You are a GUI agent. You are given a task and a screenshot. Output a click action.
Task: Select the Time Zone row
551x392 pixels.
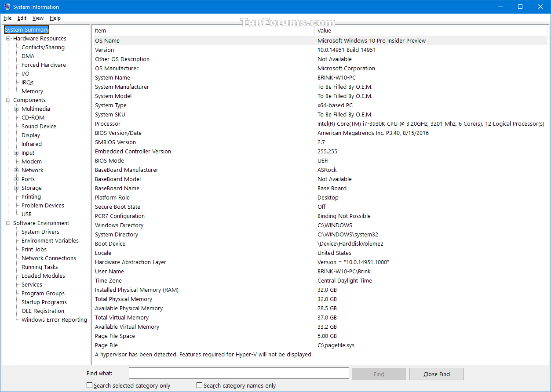click(320, 280)
